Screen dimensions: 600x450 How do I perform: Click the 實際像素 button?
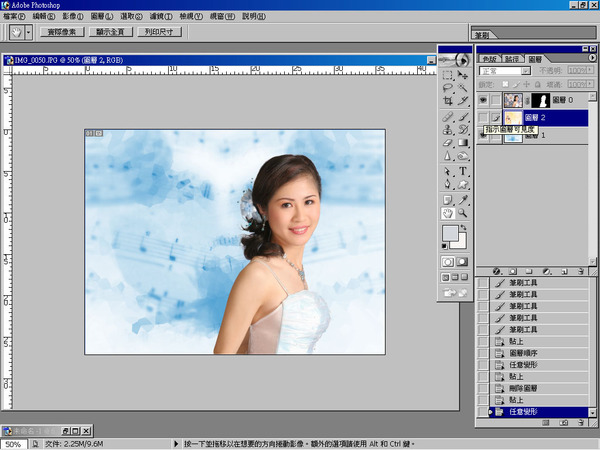pyautogui.click(x=62, y=32)
